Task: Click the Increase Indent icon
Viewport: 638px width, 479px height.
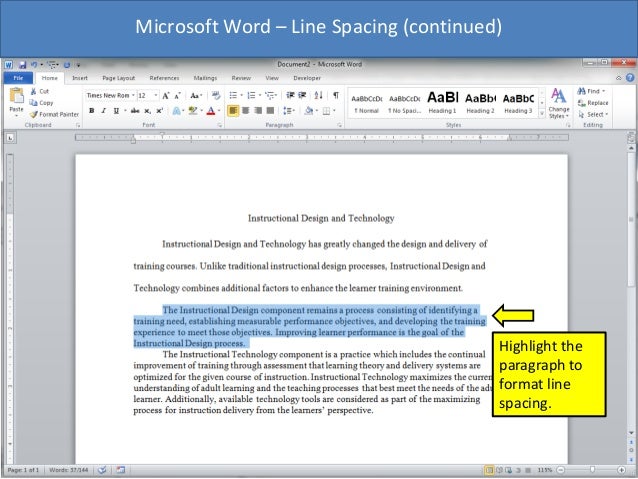Action: tap(302, 95)
